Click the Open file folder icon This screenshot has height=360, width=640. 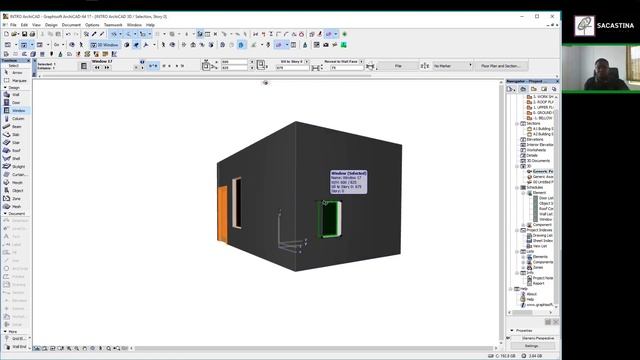click(14, 34)
